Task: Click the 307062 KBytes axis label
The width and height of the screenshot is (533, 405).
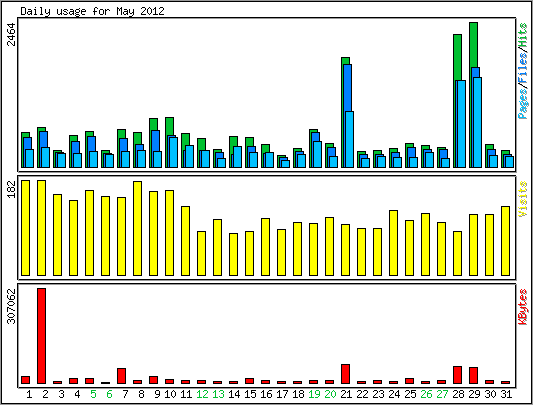Action: coord(12,306)
